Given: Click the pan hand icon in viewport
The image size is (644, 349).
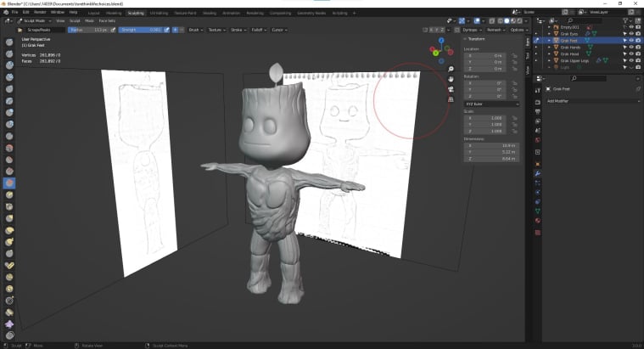Looking at the screenshot, I should 451,79.
